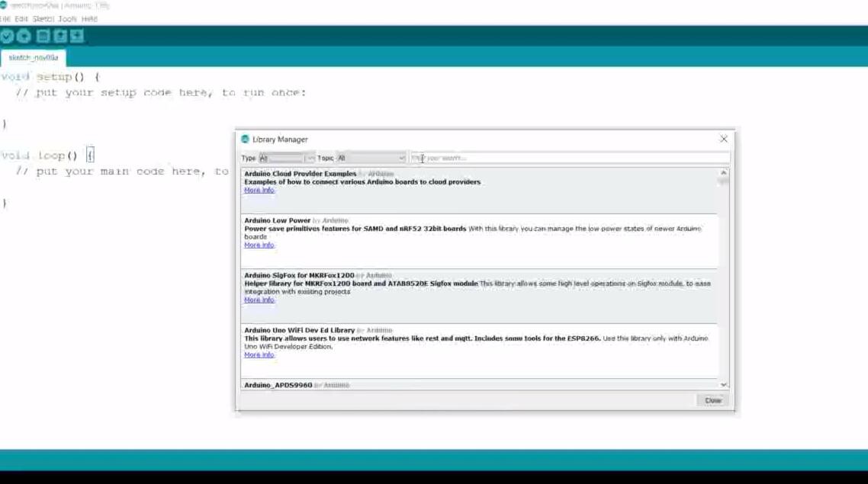Click the library list scroll up arrow

point(724,173)
